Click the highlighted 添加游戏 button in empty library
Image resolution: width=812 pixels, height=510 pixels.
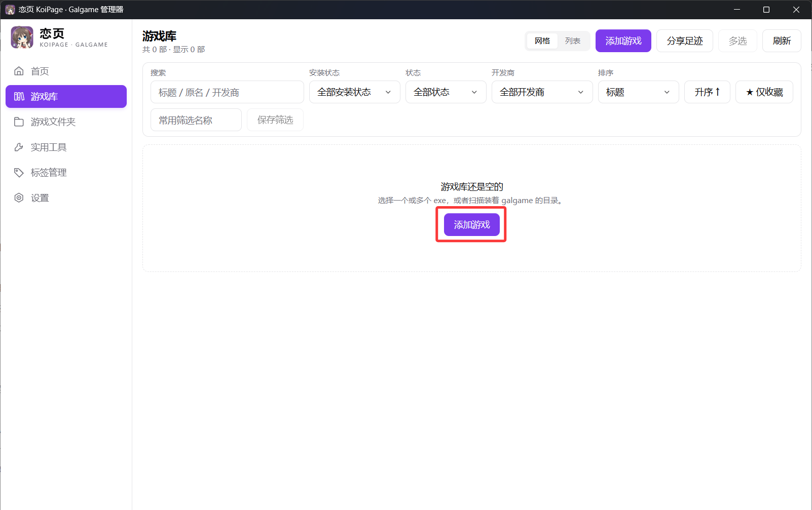[472, 224]
